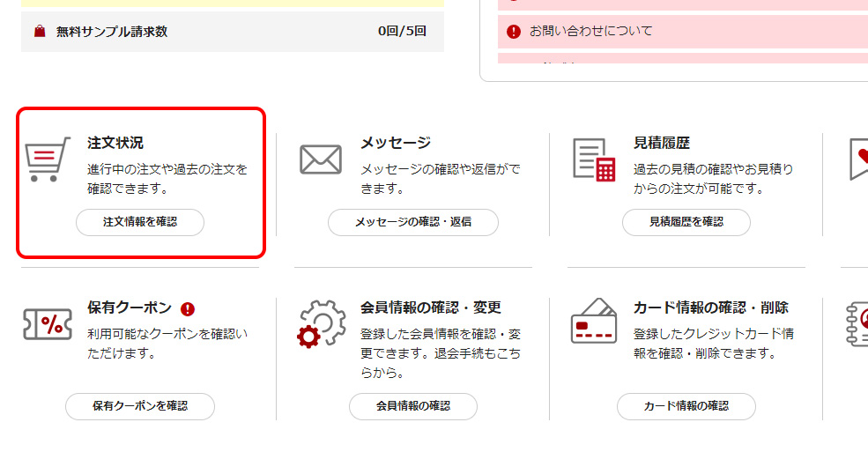868x452 pixels.
Task: Click the red alert icon beside お問い合わせについて
Action: (x=514, y=32)
